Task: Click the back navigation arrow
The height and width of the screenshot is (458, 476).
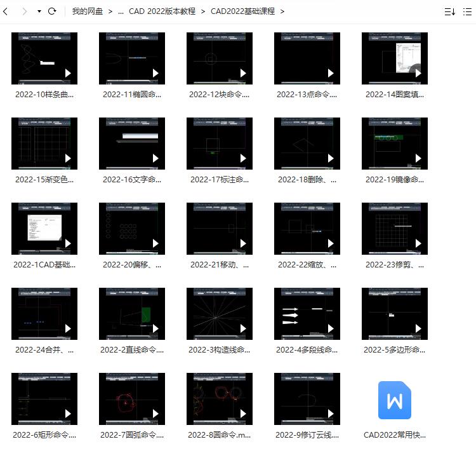Action: 6,11
